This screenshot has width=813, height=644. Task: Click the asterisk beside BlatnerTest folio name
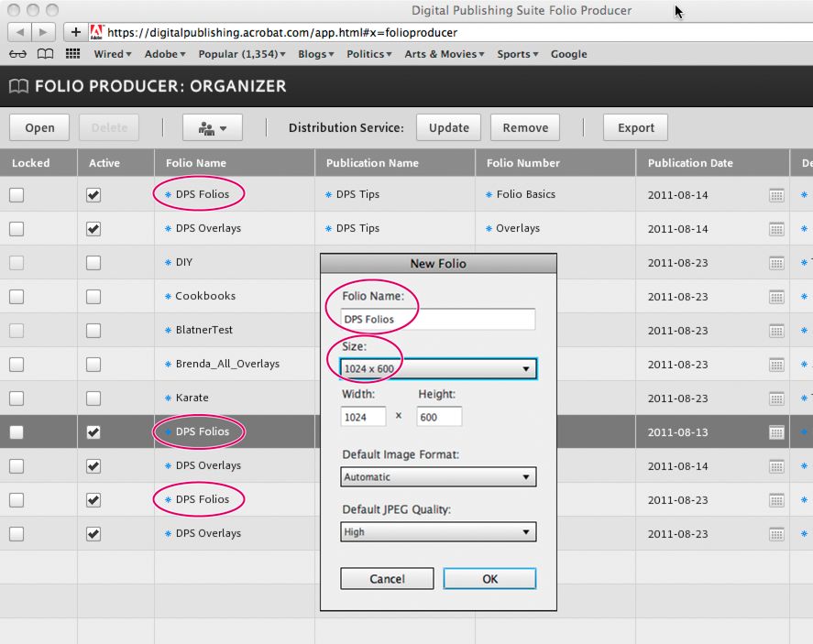168,330
